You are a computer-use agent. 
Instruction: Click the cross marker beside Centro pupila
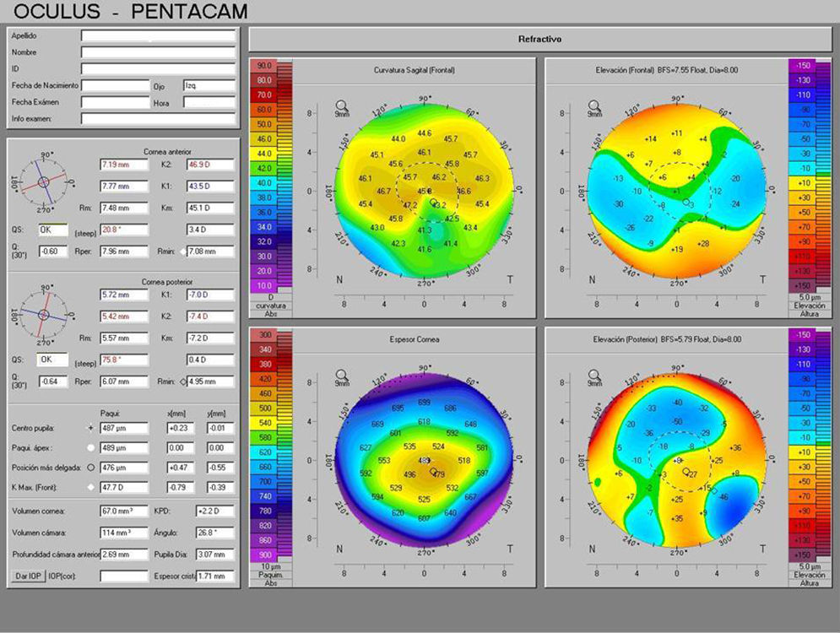90,429
